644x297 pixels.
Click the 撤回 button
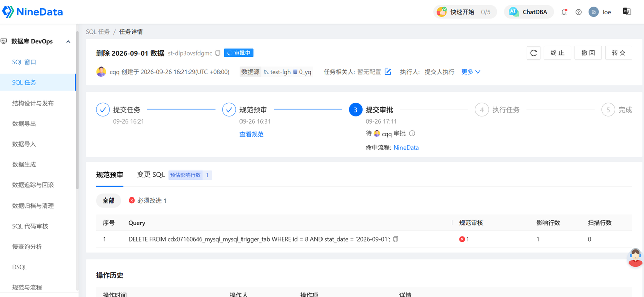pos(588,53)
